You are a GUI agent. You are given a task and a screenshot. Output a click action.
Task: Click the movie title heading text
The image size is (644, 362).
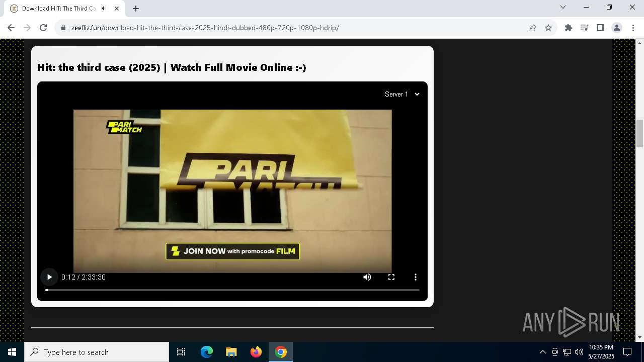coord(172,67)
